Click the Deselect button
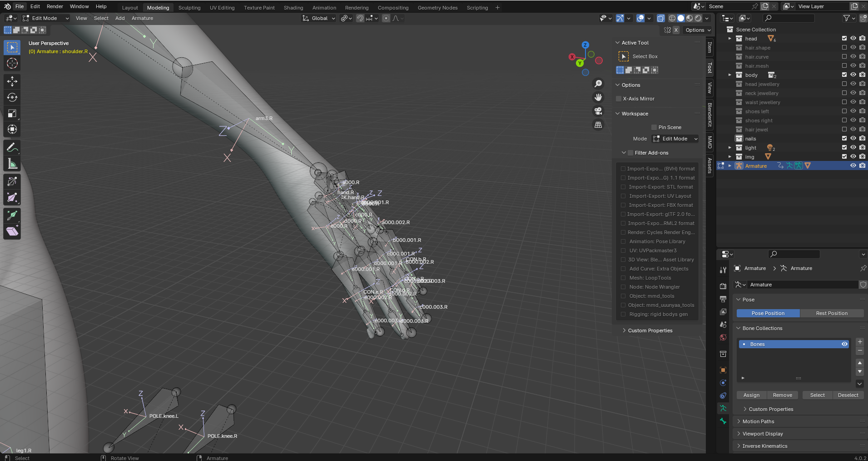868x461 pixels. (x=848, y=395)
